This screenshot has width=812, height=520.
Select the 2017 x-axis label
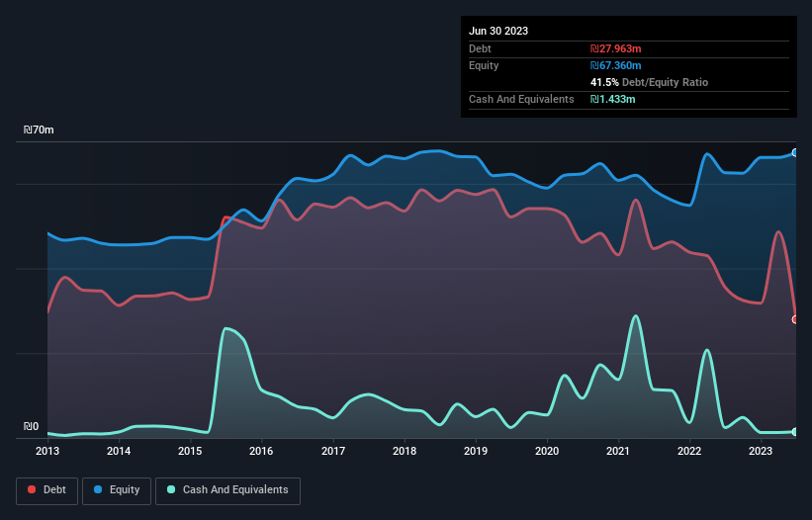(333, 451)
